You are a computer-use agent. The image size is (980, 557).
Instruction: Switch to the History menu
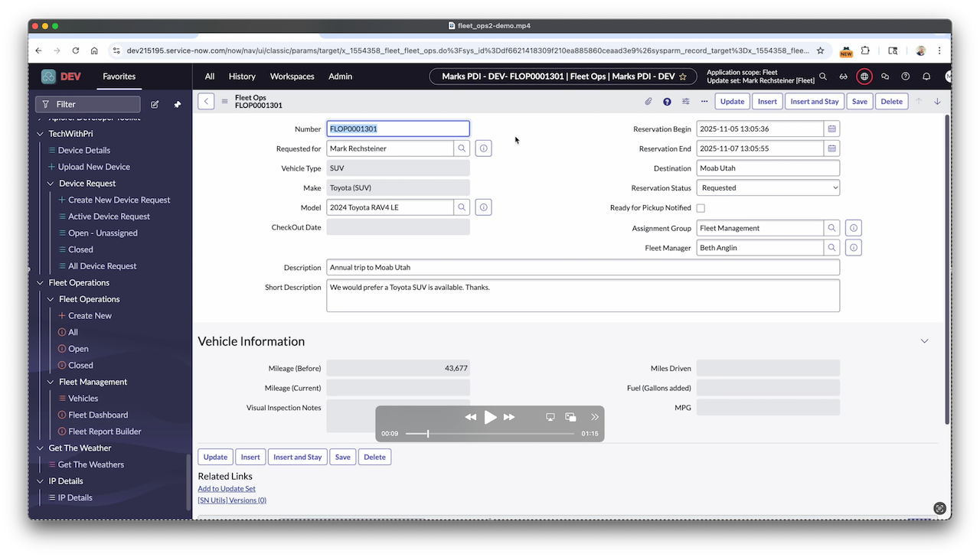coord(242,77)
